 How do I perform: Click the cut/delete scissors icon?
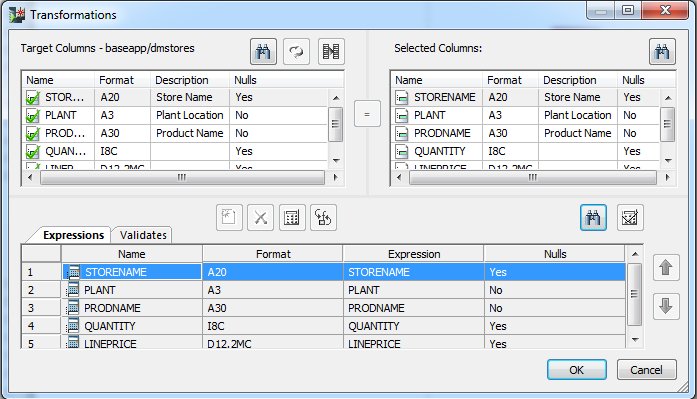tap(260, 218)
